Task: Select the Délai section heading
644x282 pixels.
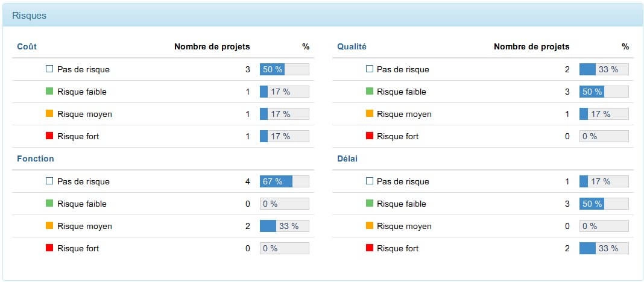Action: click(x=347, y=158)
